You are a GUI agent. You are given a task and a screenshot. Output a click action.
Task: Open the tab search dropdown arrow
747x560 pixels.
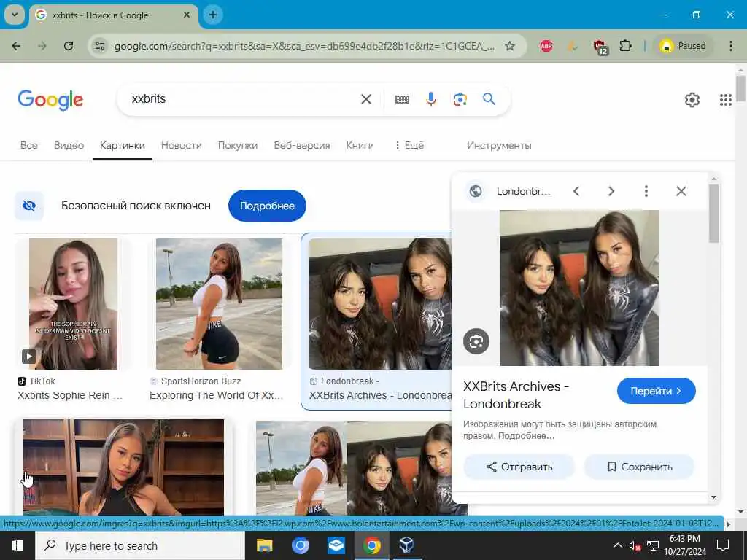click(x=15, y=15)
